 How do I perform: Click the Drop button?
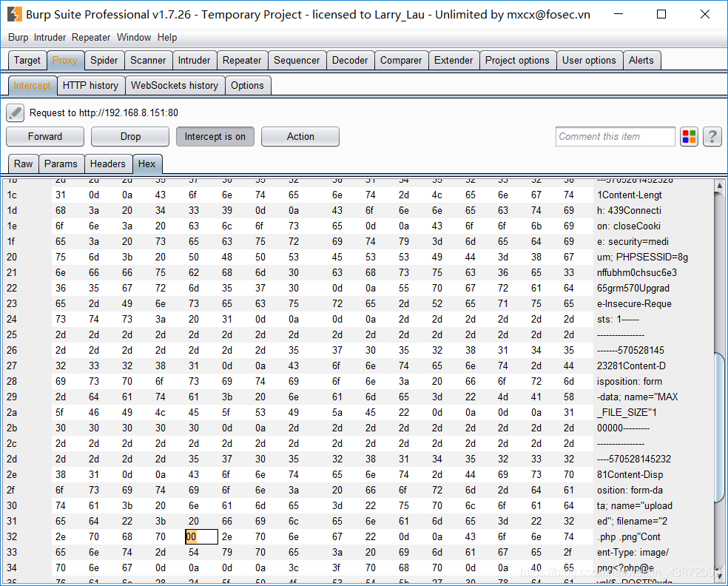130,137
